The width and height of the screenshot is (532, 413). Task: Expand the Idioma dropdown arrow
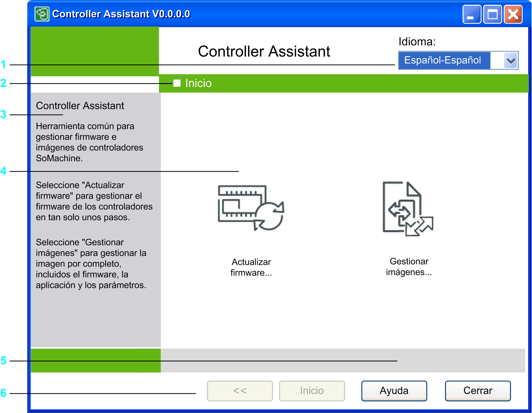pyautogui.click(x=511, y=60)
